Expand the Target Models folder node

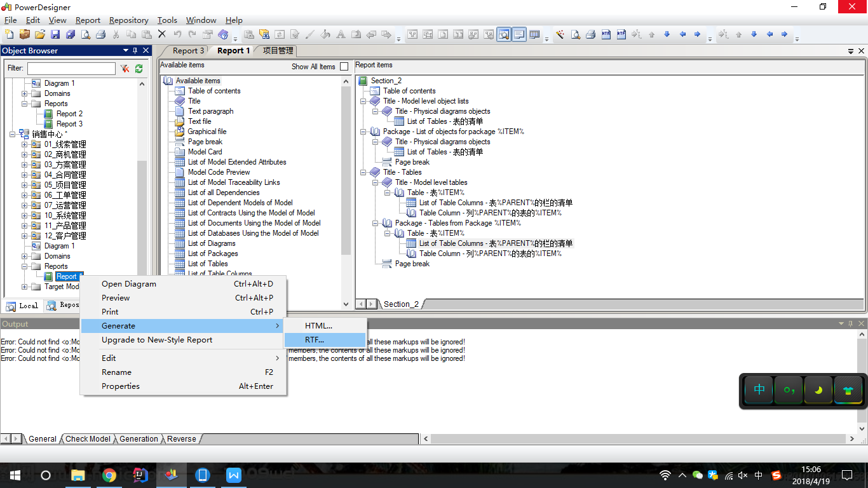[x=25, y=287]
